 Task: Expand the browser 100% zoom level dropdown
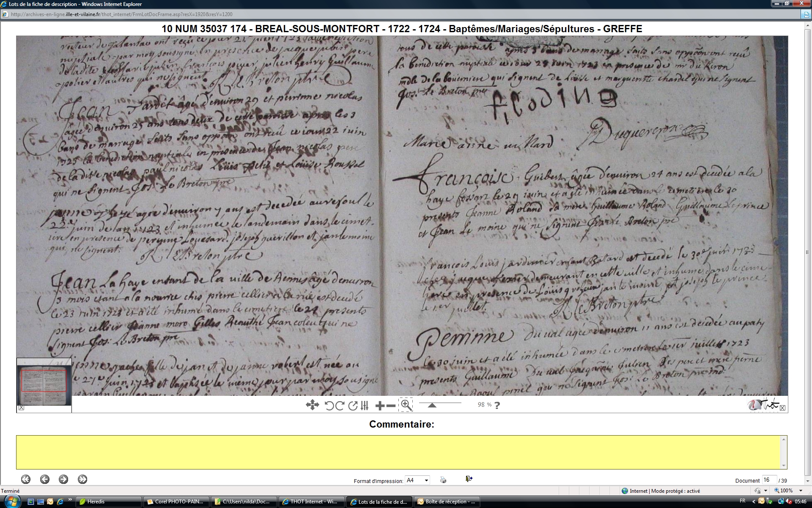point(801,491)
